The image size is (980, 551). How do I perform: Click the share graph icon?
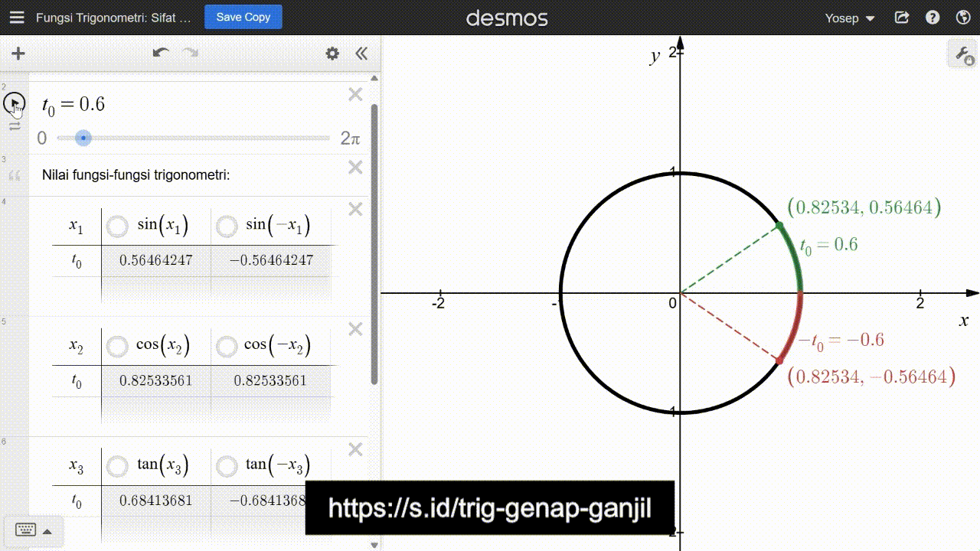tap(902, 18)
